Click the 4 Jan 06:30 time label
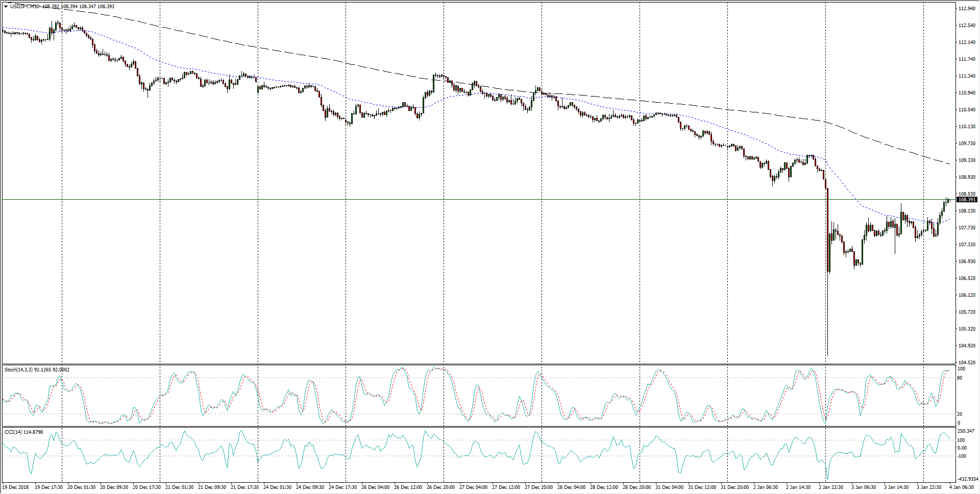 click(962, 487)
